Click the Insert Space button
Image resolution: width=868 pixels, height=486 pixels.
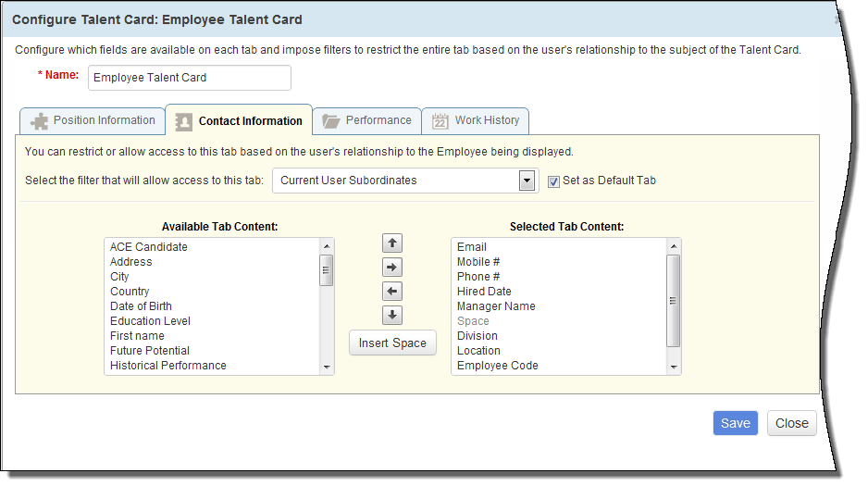(392, 343)
